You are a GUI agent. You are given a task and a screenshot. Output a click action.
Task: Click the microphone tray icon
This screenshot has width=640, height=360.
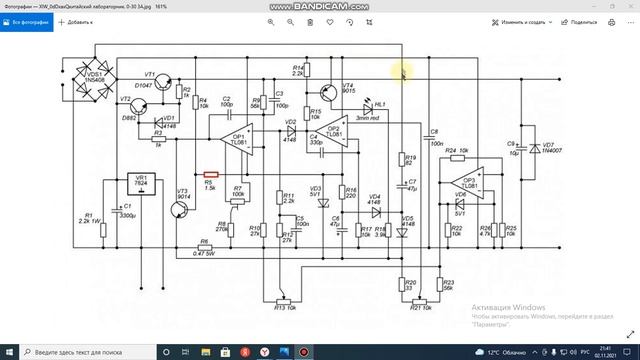(554, 352)
